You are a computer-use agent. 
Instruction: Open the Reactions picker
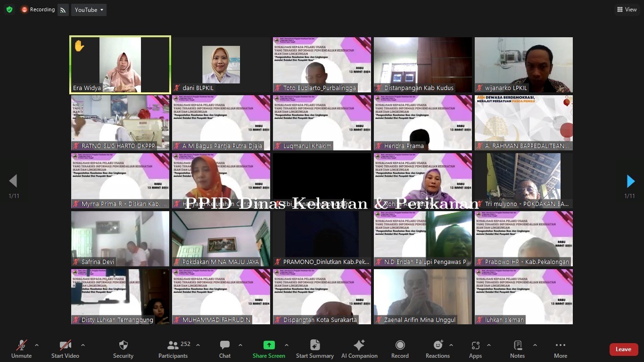click(x=438, y=349)
